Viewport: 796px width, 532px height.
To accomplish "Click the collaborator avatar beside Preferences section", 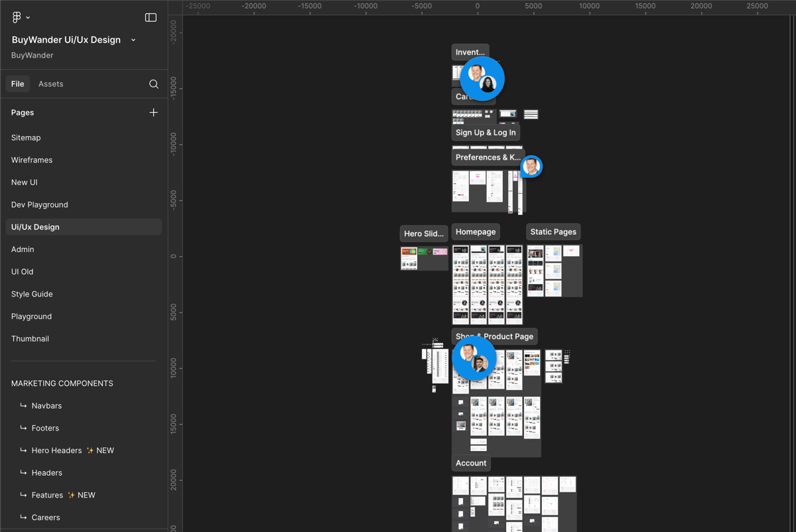I will (531, 166).
